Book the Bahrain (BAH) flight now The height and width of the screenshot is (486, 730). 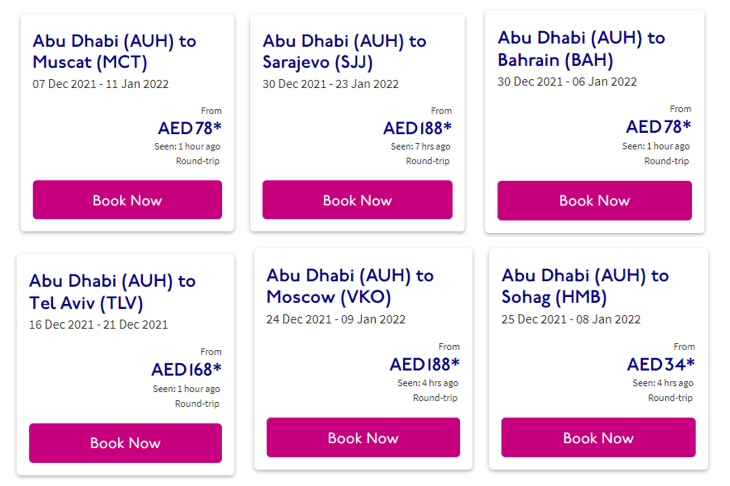click(x=595, y=201)
